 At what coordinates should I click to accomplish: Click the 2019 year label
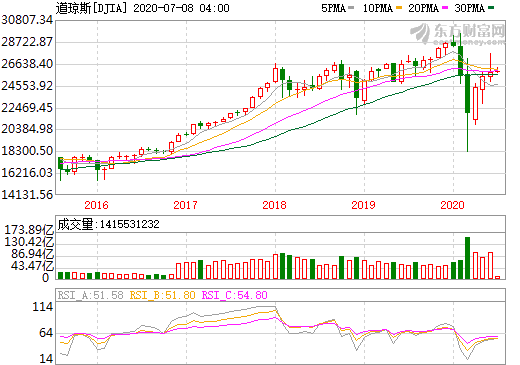coord(363,205)
